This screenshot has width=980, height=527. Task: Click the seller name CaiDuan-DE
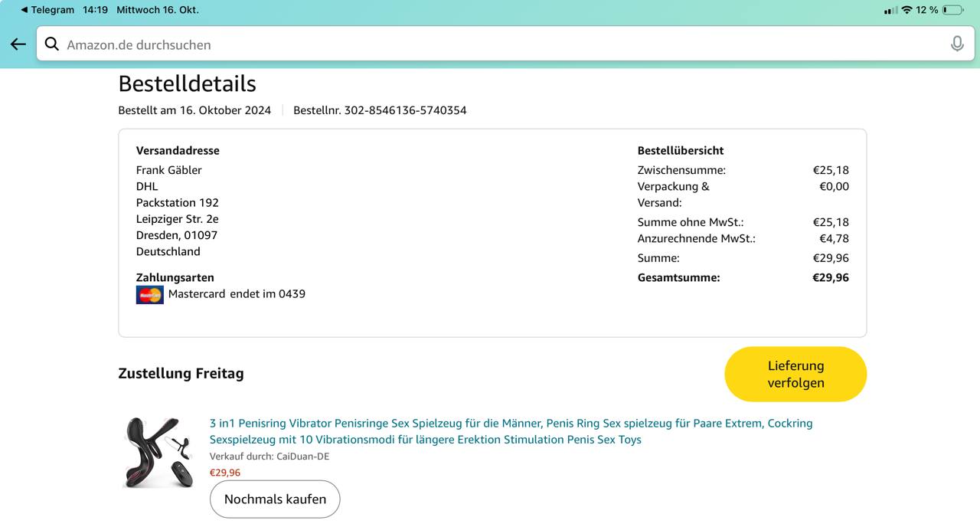pos(302,457)
